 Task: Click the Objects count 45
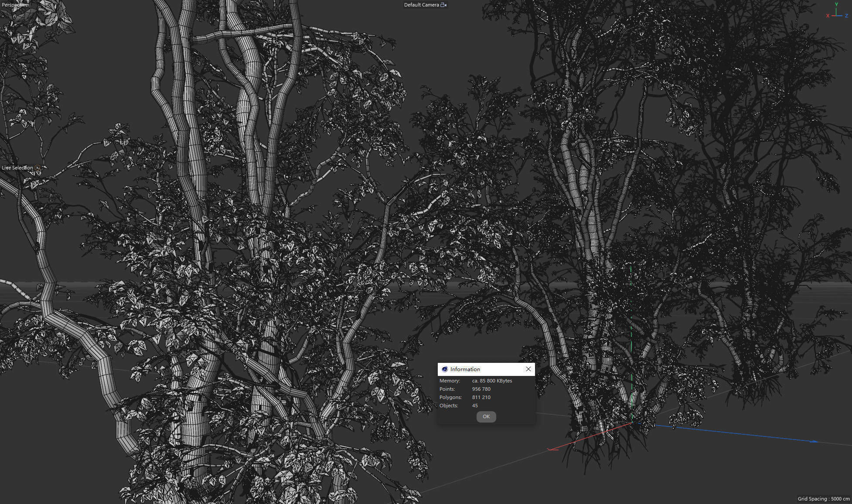click(x=475, y=406)
